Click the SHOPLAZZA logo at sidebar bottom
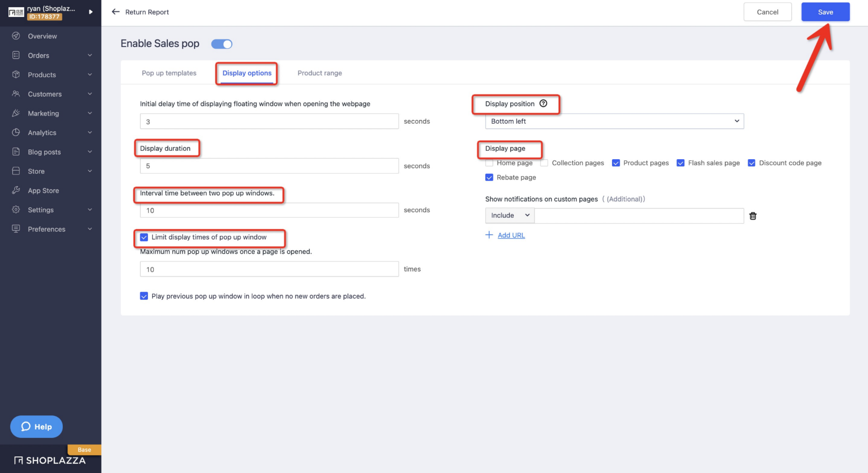The width and height of the screenshot is (868, 473). coord(50,460)
